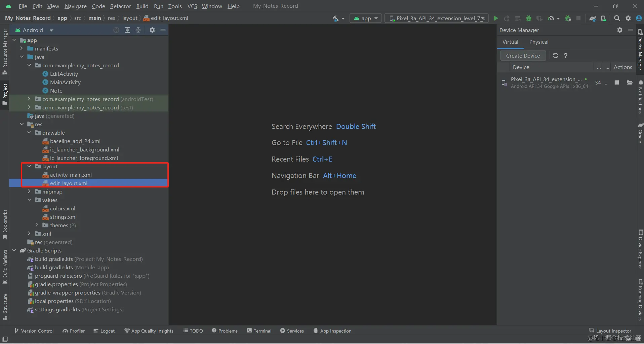Run the app with green play icon
This screenshot has width=644, height=344.
point(496,18)
